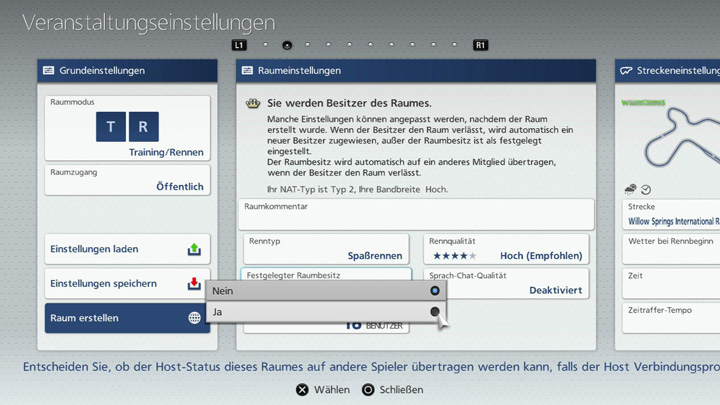Select the R race mode tile
The height and width of the screenshot is (405, 720).
[x=143, y=127]
